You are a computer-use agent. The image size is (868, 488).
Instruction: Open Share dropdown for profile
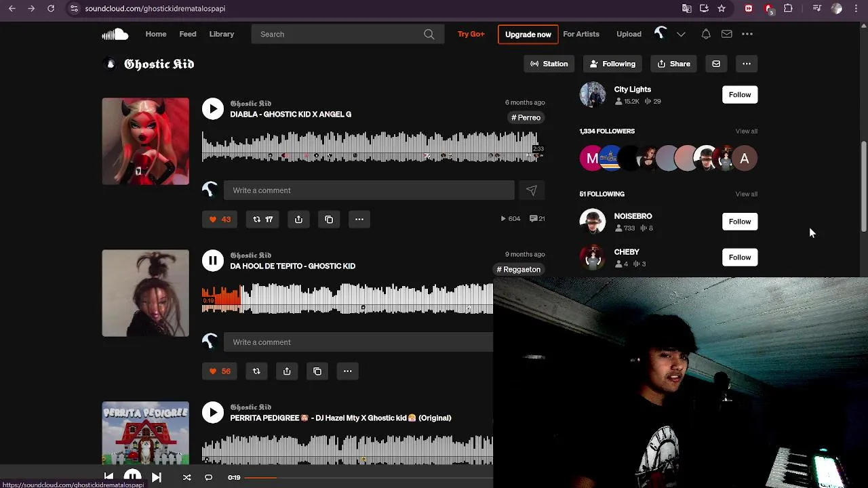pos(673,64)
